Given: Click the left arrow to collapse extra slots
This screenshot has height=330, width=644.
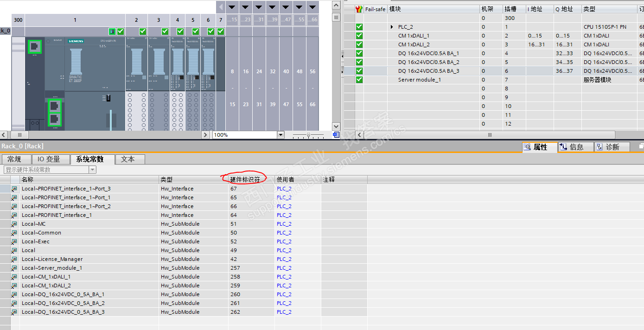Looking at the screenshot, I should click(221, 6).
